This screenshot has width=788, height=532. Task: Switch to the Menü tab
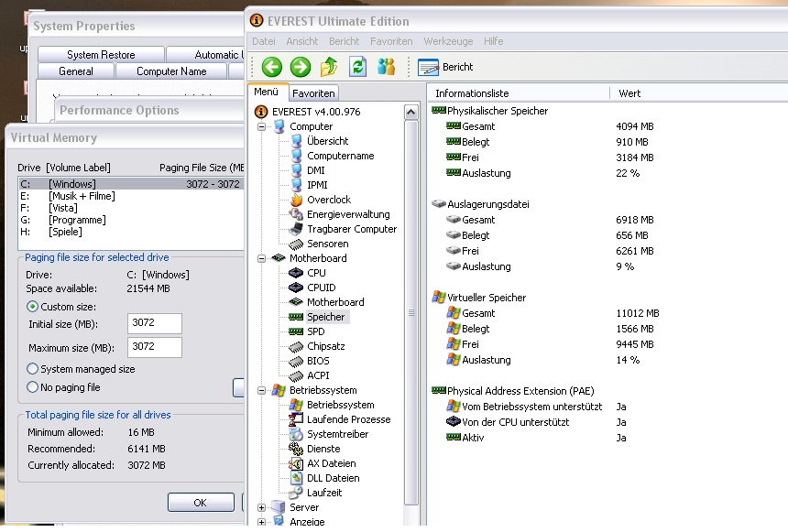(267, 92)
